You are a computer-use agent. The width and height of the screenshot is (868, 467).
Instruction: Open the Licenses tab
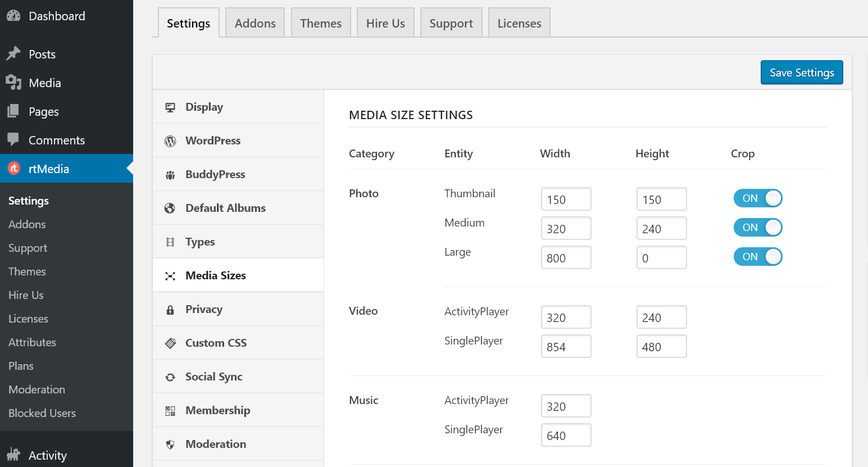[519, 22]
